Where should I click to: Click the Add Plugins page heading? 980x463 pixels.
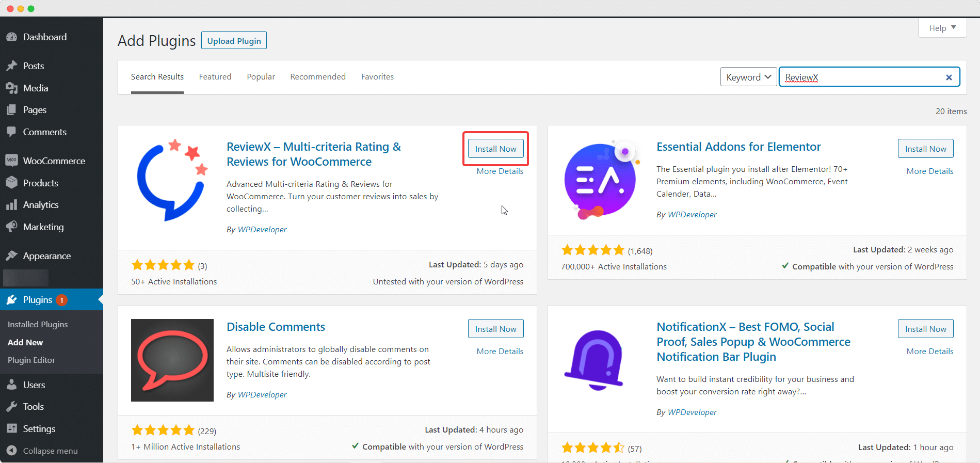156,41
